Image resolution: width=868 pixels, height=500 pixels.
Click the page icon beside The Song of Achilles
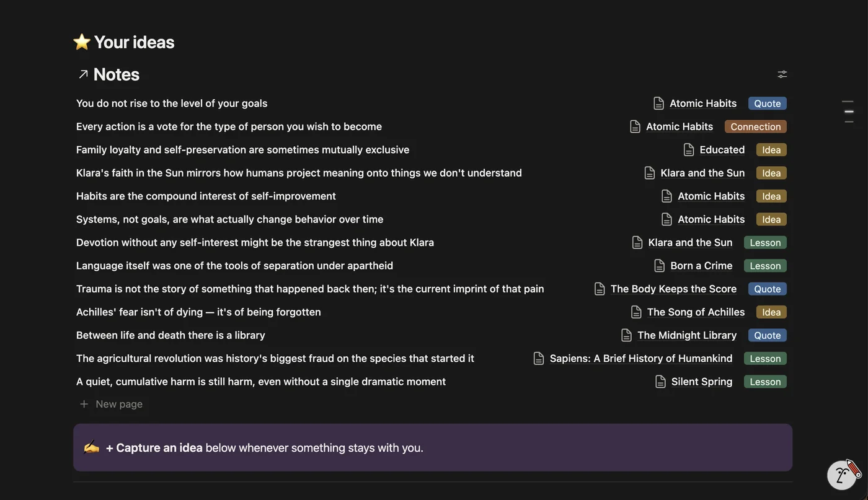pyautogui.click(x=636, y=312)
